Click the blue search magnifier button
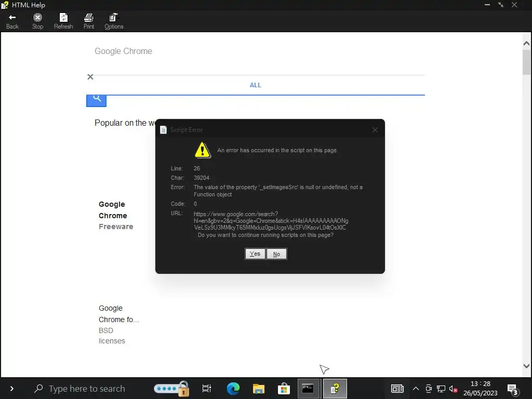The image size is (532, 399). 96,101
